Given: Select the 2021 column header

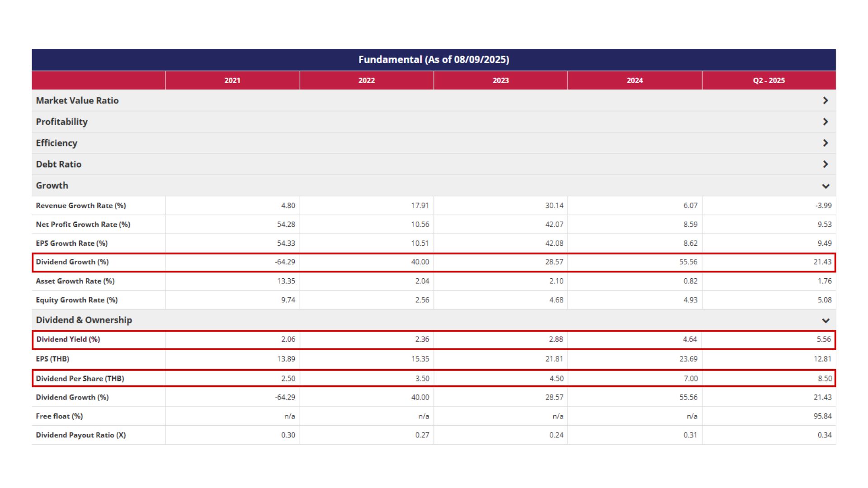Looking at the screenshot, I should tap(232, 80).
